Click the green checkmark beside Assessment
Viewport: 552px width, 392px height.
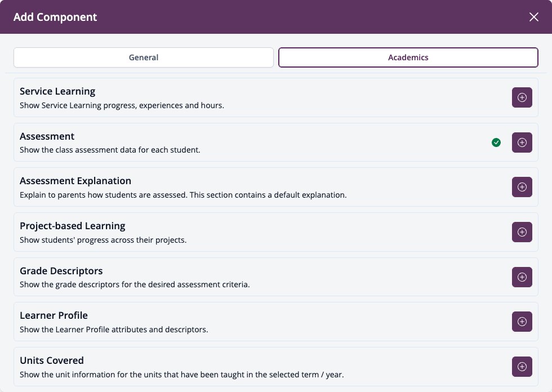pos(496,142)
